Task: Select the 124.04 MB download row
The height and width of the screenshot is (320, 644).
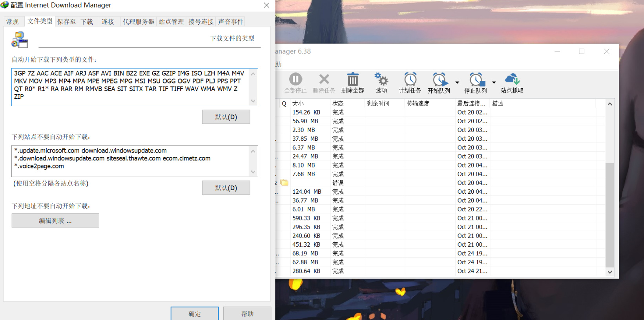Action: coord(440,192)
